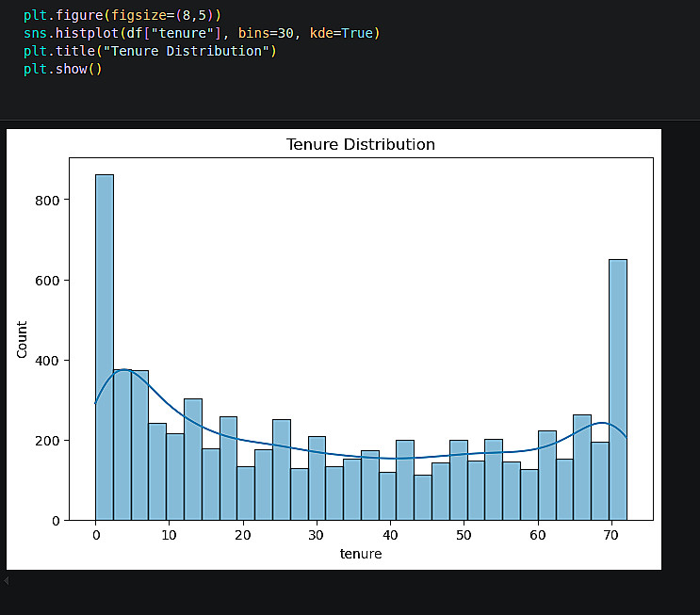Click the left scroll arrow below the plot
This screenshot has height=615, width=700.
(7, 581)
